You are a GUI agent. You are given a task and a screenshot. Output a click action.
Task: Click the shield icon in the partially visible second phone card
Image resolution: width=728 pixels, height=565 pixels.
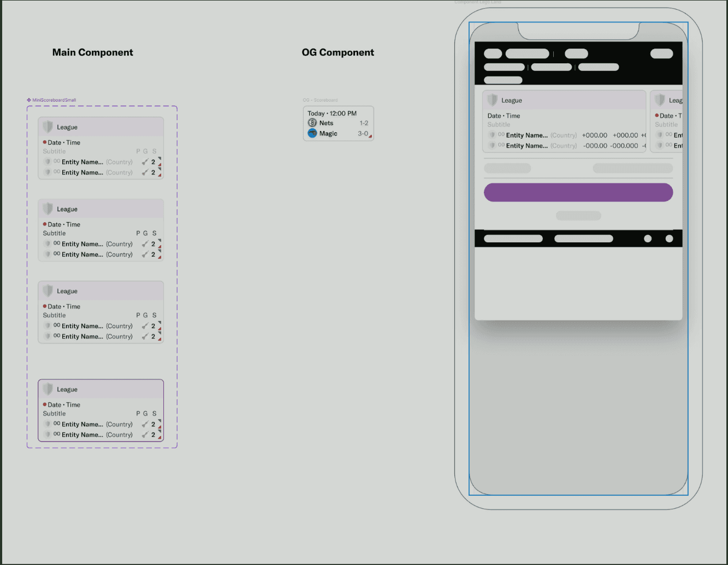click(660, 100)
